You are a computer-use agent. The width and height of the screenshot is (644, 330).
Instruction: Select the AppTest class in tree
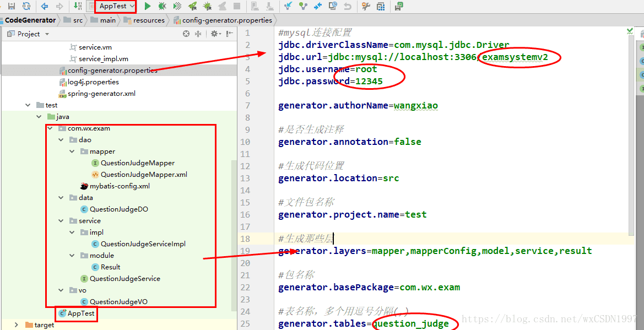point(77,313)
